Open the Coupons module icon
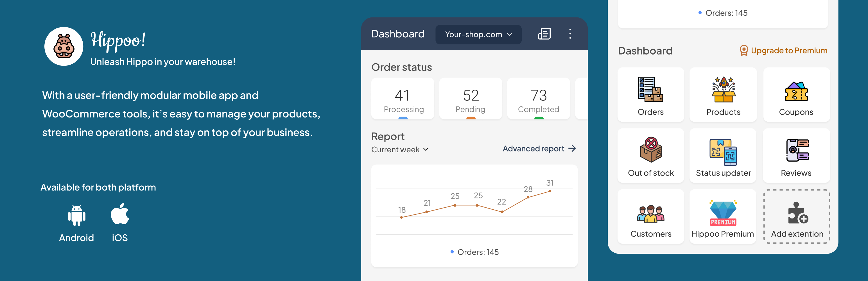The image size is (868, 281). coord(796,91)
